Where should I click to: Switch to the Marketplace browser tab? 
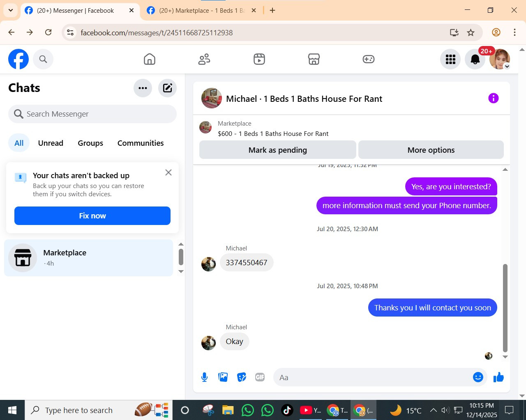[x=201, y=11]
